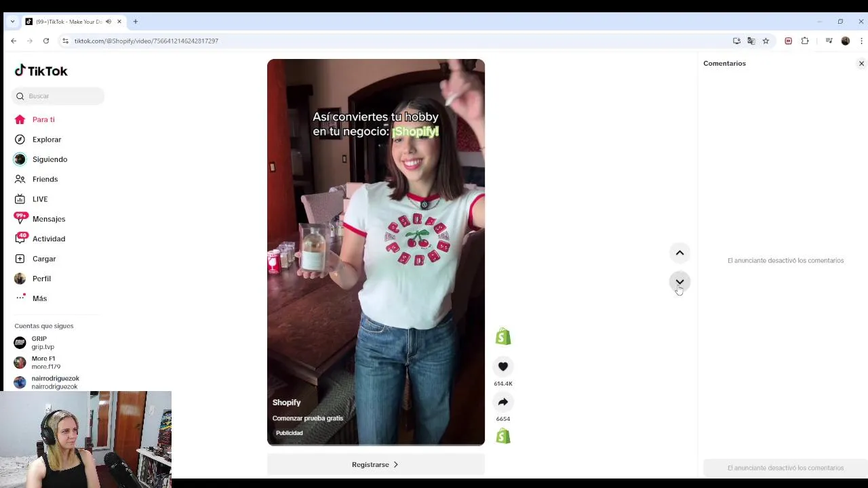Viewport: 868px width, 488px height.
Task: Open the browser three-dot menu
Action: [861, 41]
